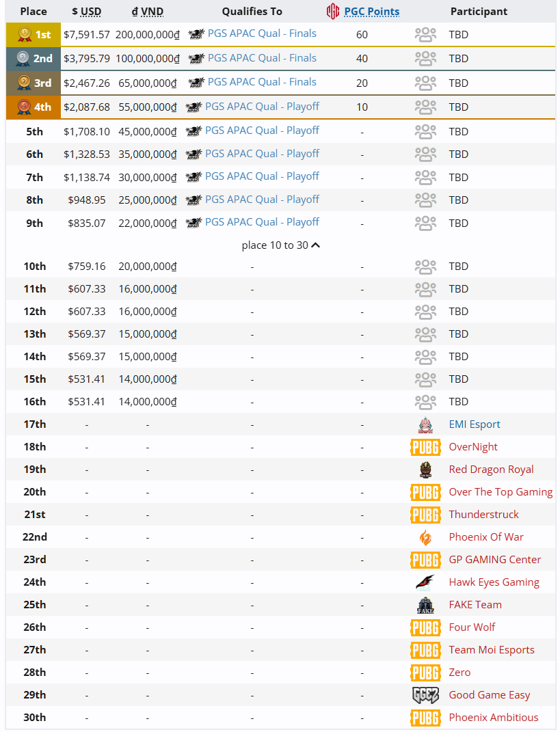The image size is (560, 732).
Task: Open the Phoenix Ambitious team link
Action: 493,718
